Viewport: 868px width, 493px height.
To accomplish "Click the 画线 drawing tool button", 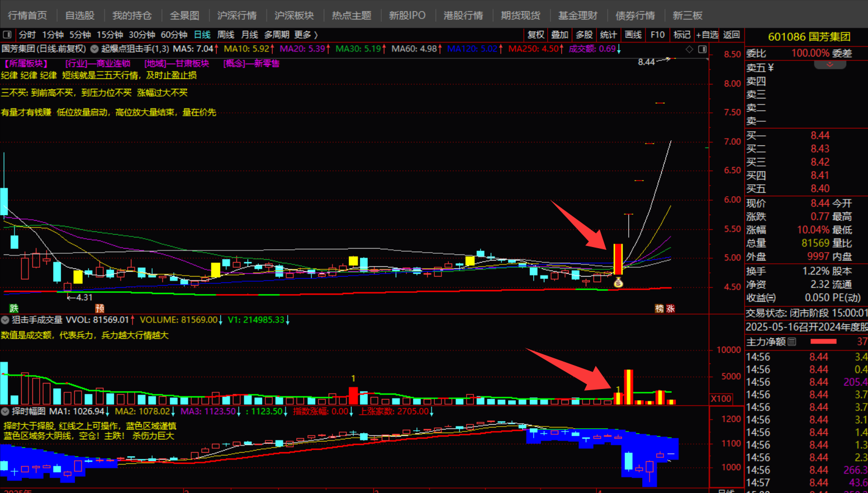I will tap(633, 35).
